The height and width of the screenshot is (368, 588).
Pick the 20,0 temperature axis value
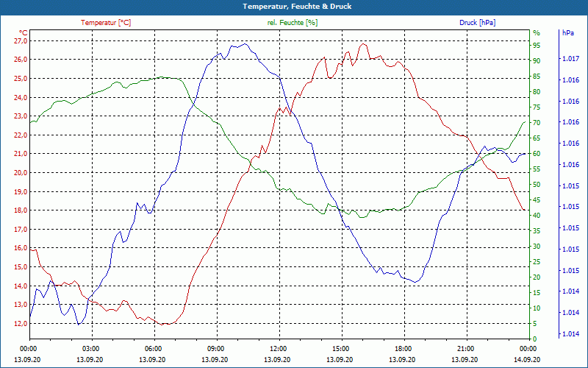click(x=21, y=173)
